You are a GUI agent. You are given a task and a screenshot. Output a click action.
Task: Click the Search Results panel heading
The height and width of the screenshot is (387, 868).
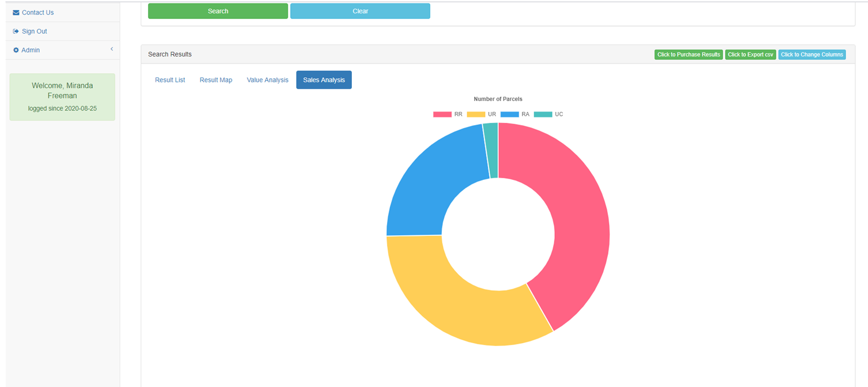click(170, 54)
